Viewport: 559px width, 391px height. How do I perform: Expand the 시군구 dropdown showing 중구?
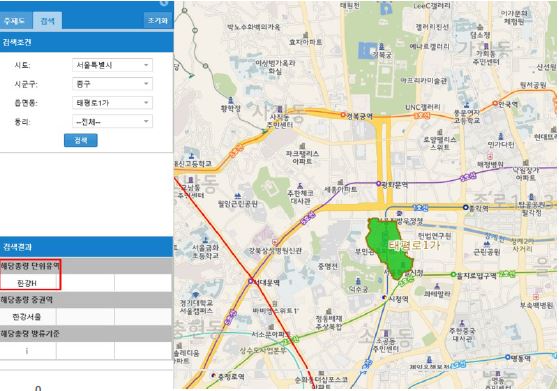pos(112,84)
